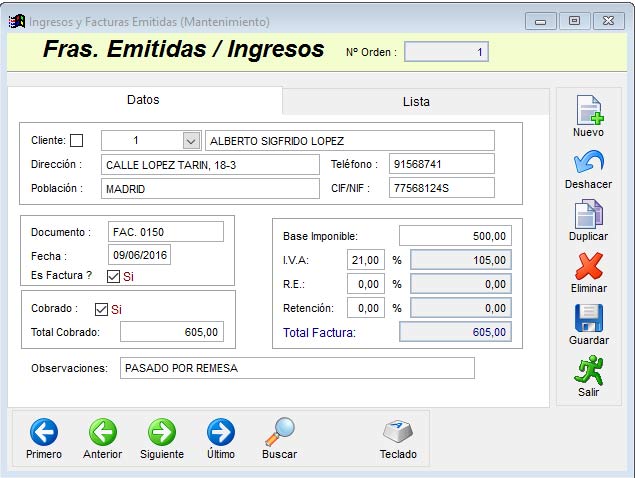The width and height of the screenshot is (635, 478).
Task: Click the Total Cobrado amount field
Action: click(x=172, y=332)
